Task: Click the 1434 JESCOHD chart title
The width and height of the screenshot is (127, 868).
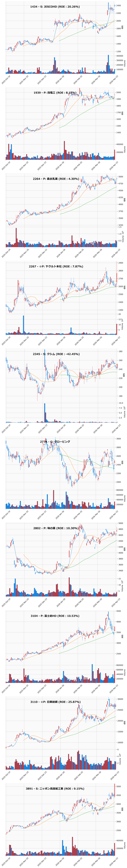Action: point(55,7)
